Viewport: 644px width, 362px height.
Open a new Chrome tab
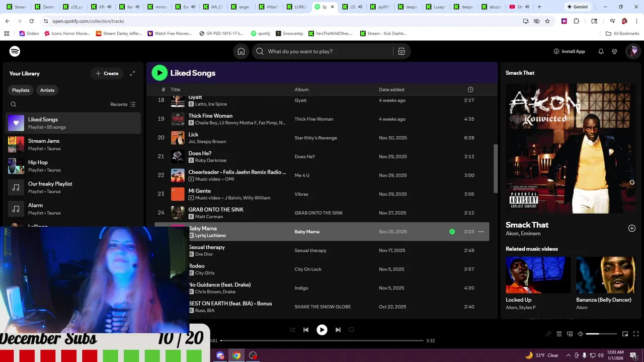point(539,7)
